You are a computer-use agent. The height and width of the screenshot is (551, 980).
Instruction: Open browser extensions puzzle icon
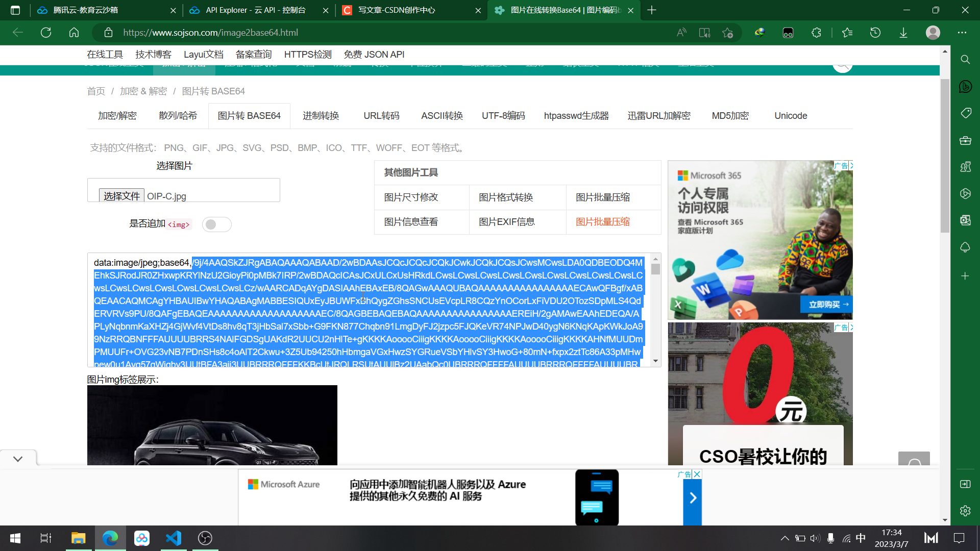click(x=816, y=33)
